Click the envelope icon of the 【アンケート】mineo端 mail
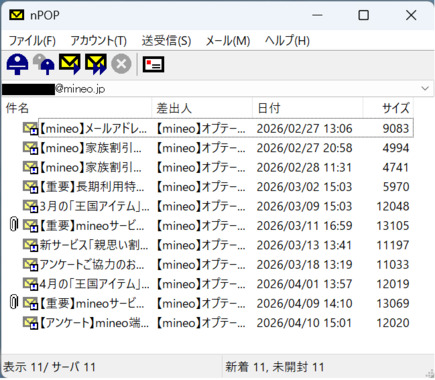Viewport: 435px width, 380px height. pyautogui.click(x=30, y=323)
